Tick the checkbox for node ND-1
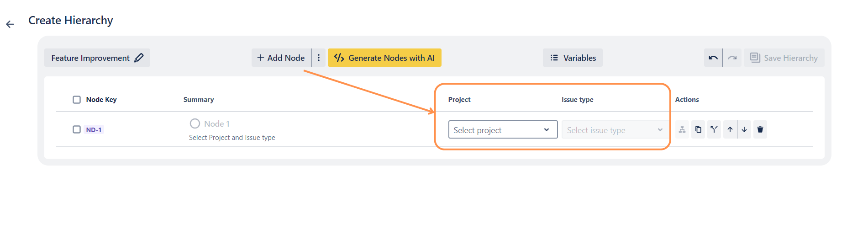Viewport: 868px width, 225px height. (77, 129)
